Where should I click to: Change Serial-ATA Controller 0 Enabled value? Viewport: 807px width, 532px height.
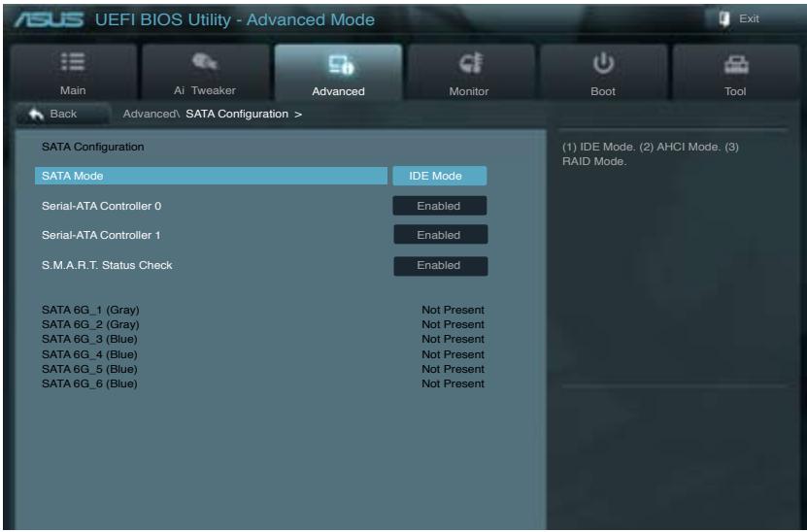[x=440, y=206]
